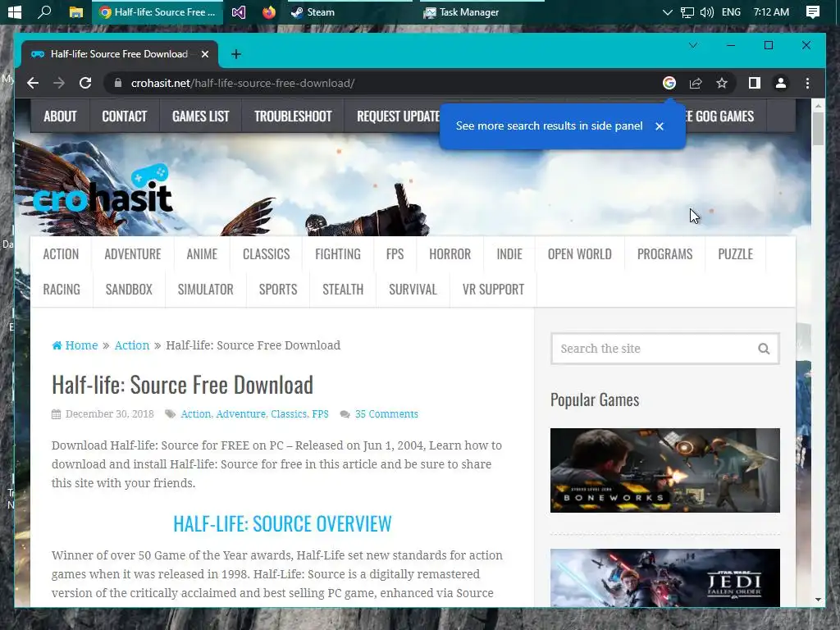Browse the PROGRAMS category
The height and width of the screenshot is (630, 840).
click(664, 254)
